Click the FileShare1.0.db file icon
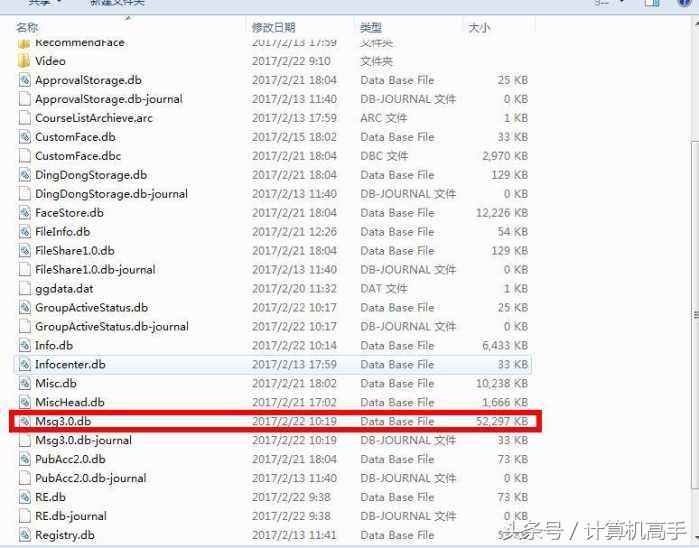 [x=25, y=251]
